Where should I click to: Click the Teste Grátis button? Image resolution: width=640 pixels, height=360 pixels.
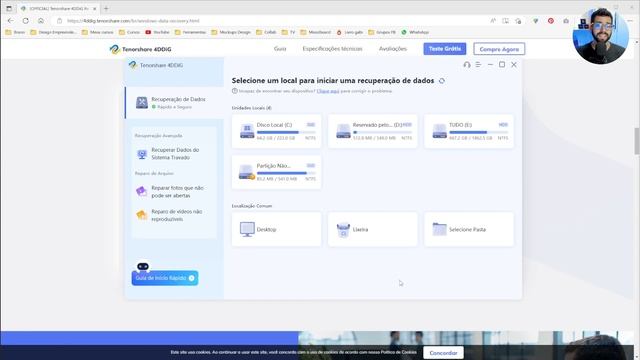pyautogui.click(x=444, y=49)
